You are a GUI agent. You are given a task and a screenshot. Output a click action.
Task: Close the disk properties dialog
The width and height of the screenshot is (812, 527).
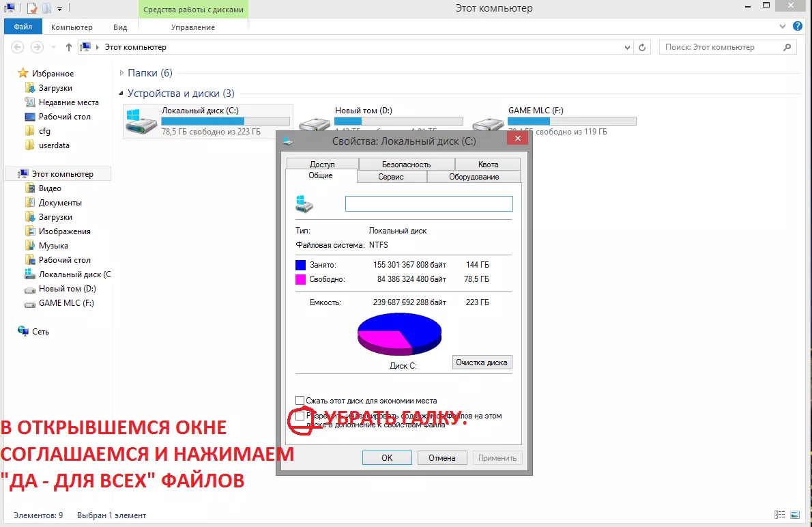click(x=517, y=138)
